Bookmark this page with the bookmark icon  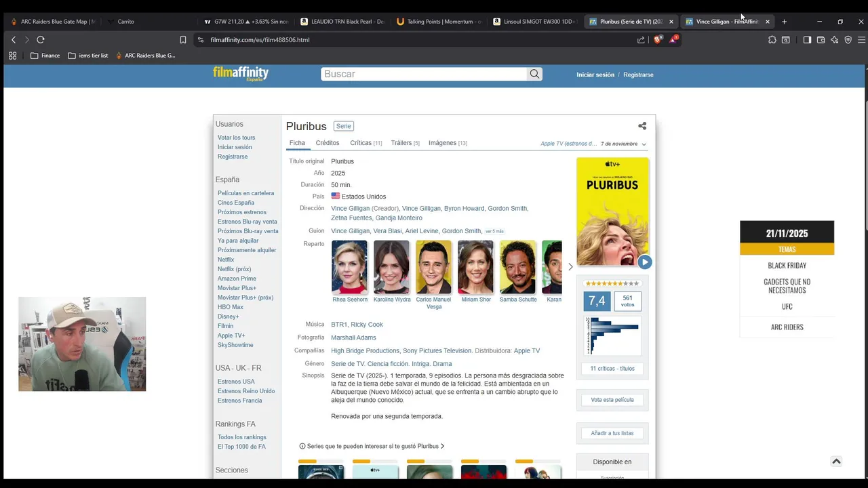tap(183, 40)
